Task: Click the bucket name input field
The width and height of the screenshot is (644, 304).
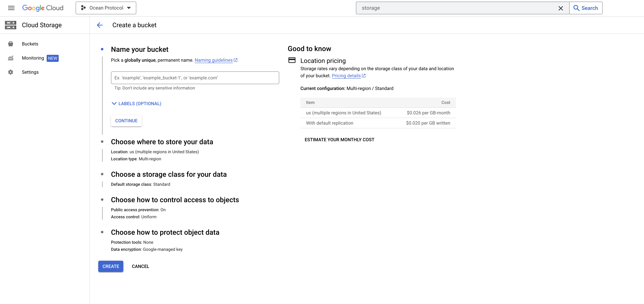Action: (195, 78)
